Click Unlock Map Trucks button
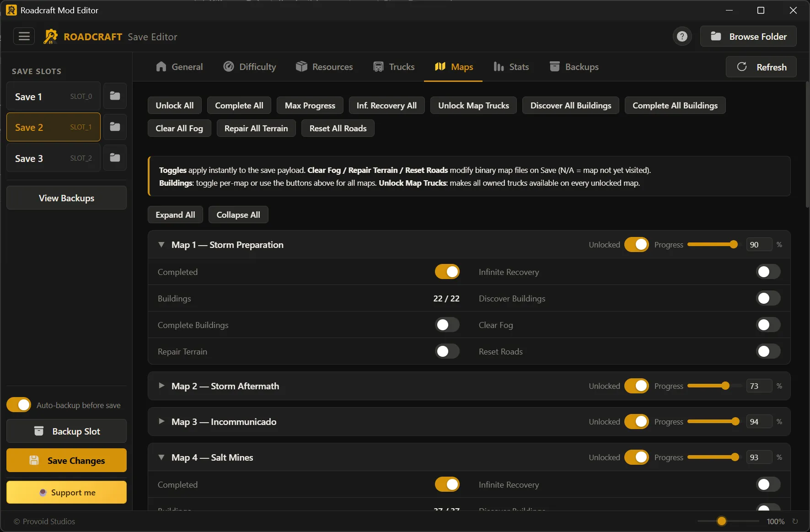The height and width of the screenshot is (532, 810). point(473,105)
